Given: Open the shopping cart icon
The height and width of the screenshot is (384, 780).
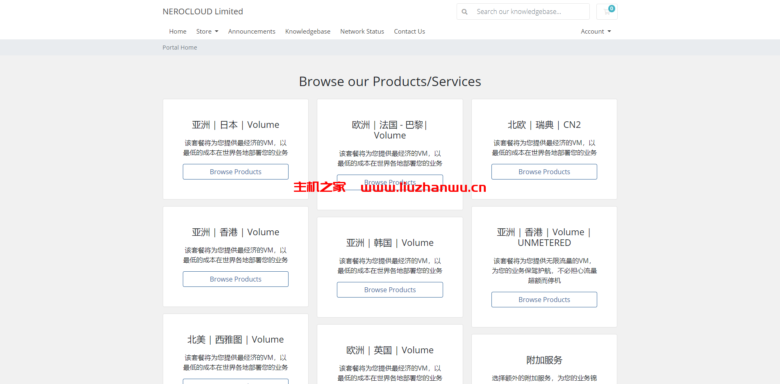Looking at the screenshot, I should [607, 11].
